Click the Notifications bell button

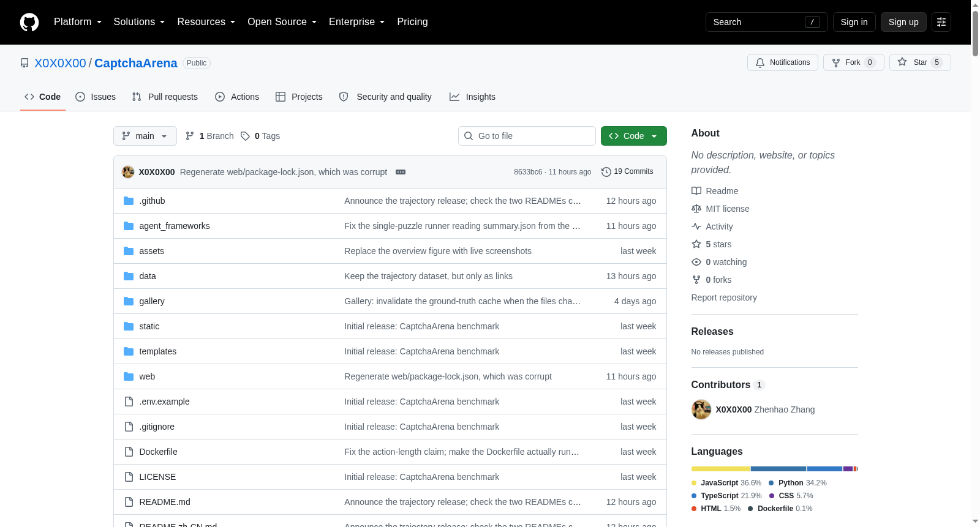click(x=782, y=62)
